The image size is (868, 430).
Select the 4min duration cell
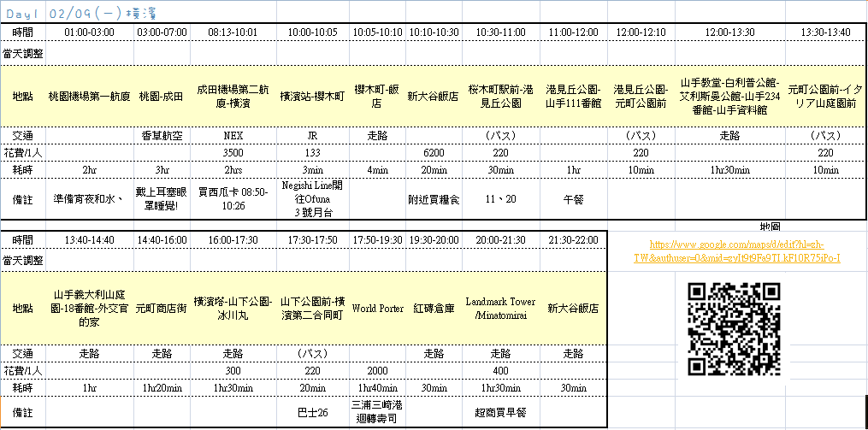tap(377, 170)
